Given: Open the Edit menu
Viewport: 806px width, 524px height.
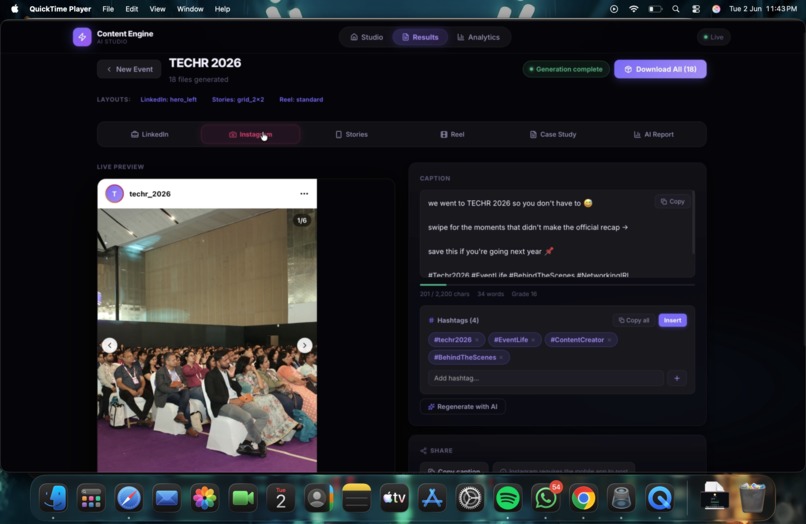Looking at the screenshot, I should [x=132, y=9].
